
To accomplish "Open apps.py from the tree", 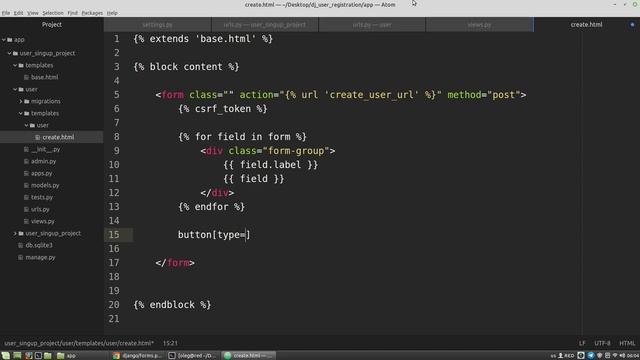I will pos(42,173).
